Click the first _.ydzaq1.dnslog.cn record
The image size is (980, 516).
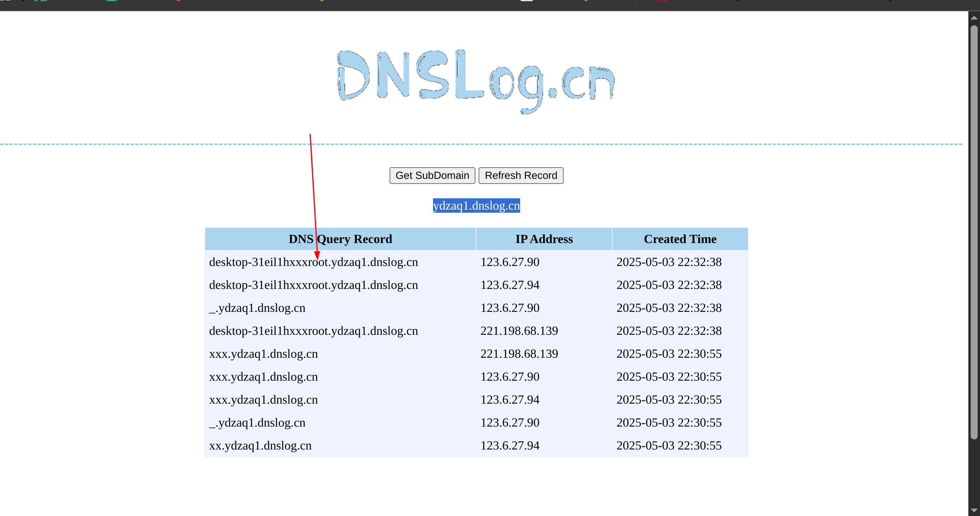pyautogui.click(x=257, y=308)
